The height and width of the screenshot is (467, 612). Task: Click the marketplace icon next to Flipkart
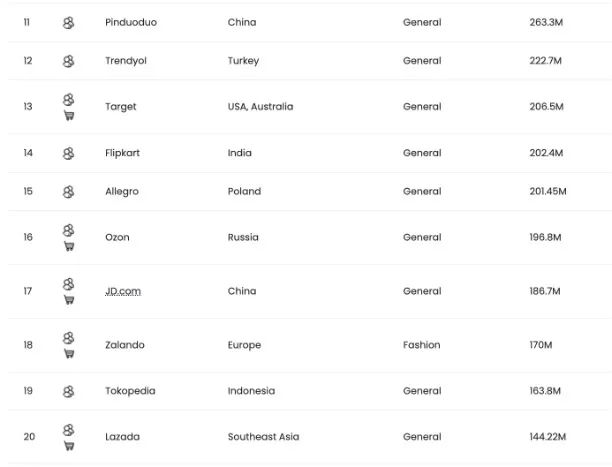click(x=68, y=153)
